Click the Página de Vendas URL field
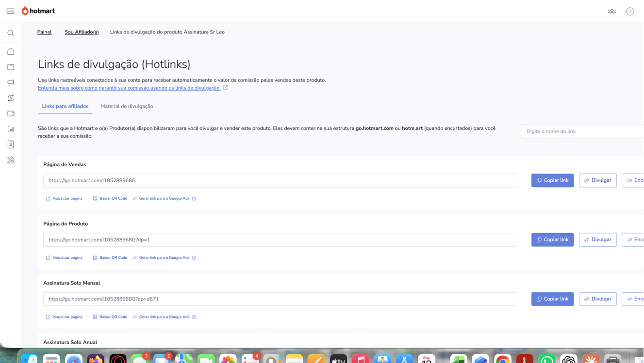This screenshot has width=644, height=363. pyautogui.click(x=280, y=180)
